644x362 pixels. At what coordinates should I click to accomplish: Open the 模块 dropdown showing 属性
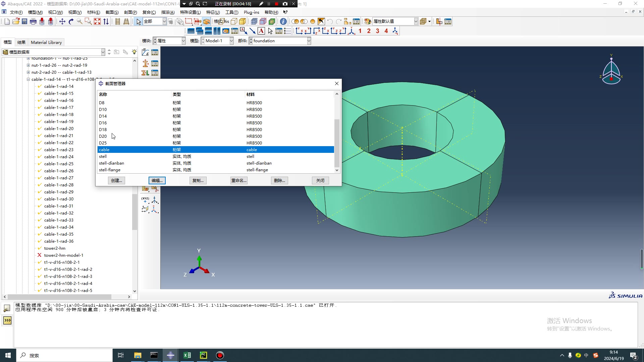183,41
